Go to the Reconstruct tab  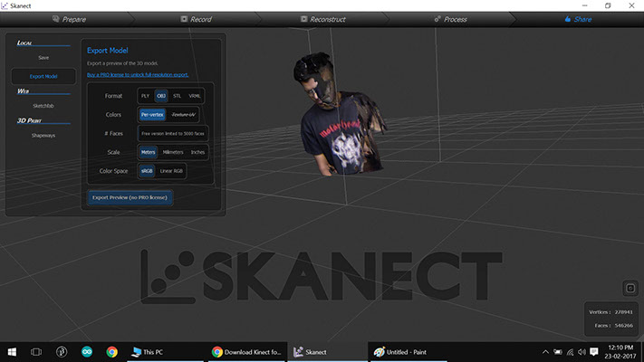[322, 19]
